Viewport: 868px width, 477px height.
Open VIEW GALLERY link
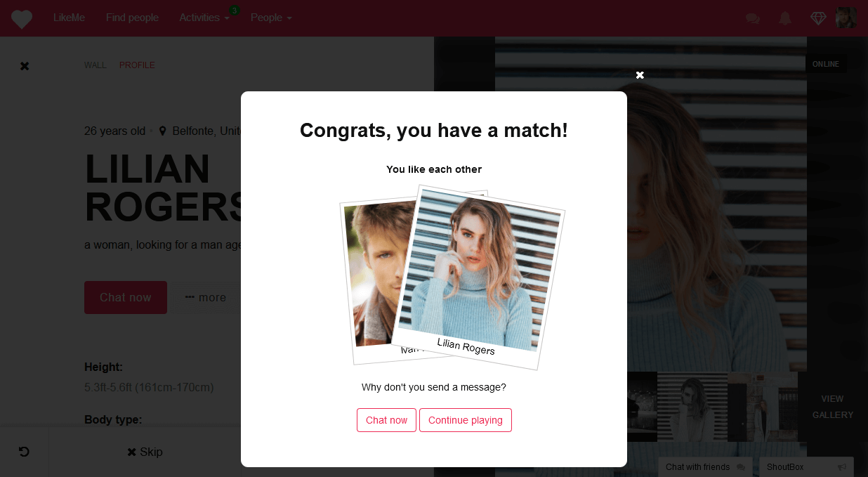pos(833,407)
